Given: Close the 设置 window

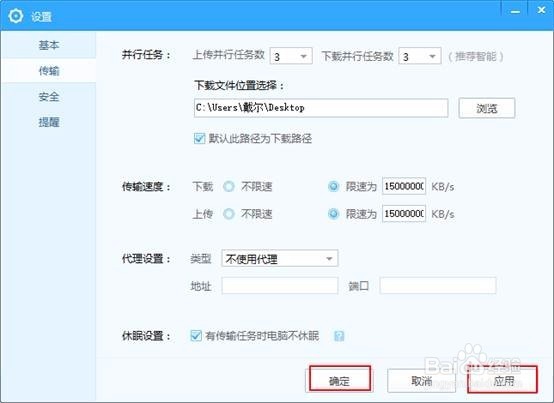Looking at the screenshot, I should [x=541, y=10].
